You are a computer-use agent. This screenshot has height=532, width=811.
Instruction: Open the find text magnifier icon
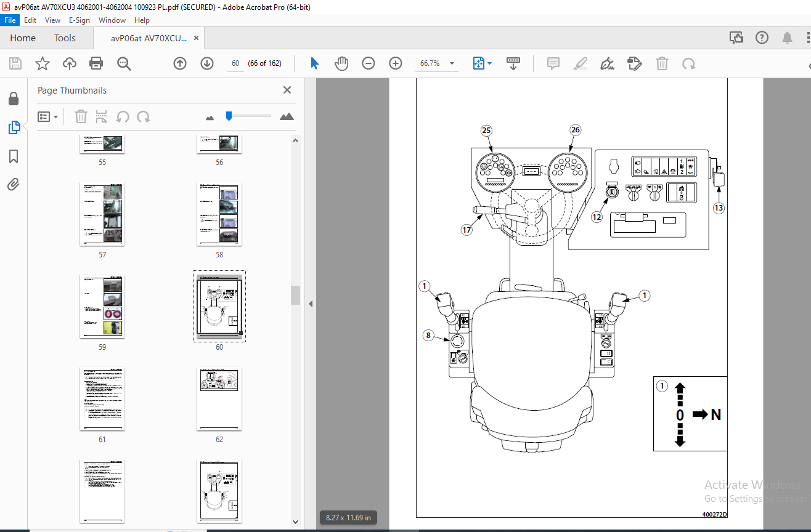pyautogui.click(x=124, y=63)
